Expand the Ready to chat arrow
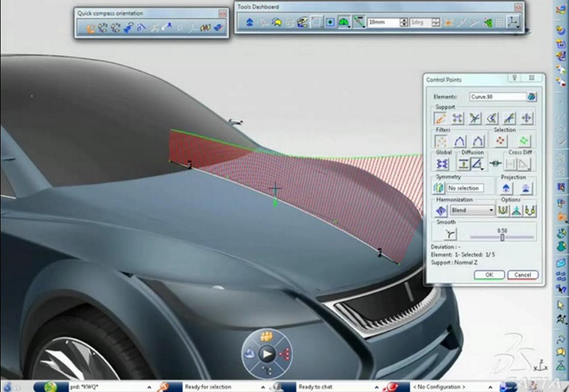Screen dimensions: 569x392 click(376, 387)
